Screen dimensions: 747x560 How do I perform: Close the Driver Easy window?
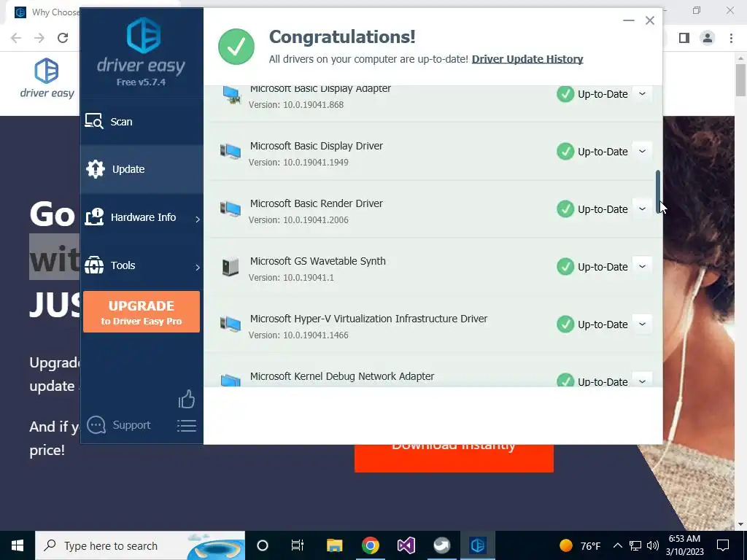coord(650,20)
